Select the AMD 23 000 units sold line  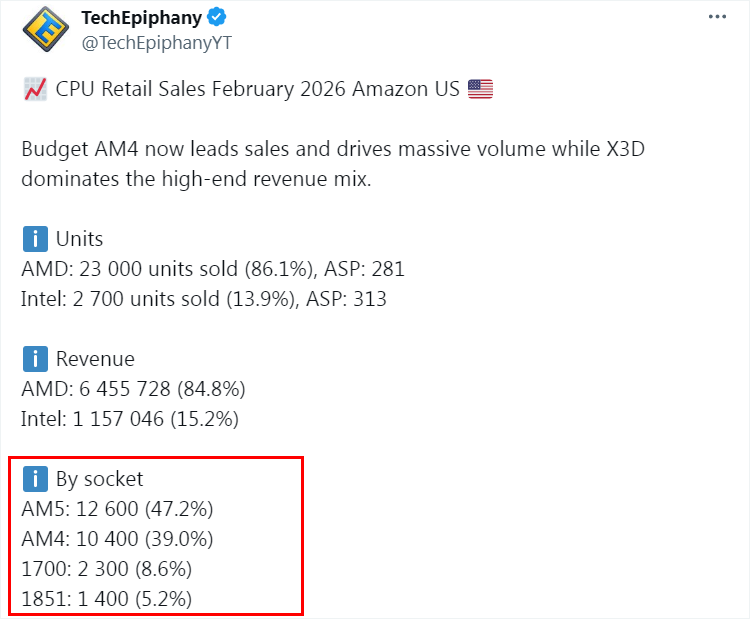tap(212, 269)
